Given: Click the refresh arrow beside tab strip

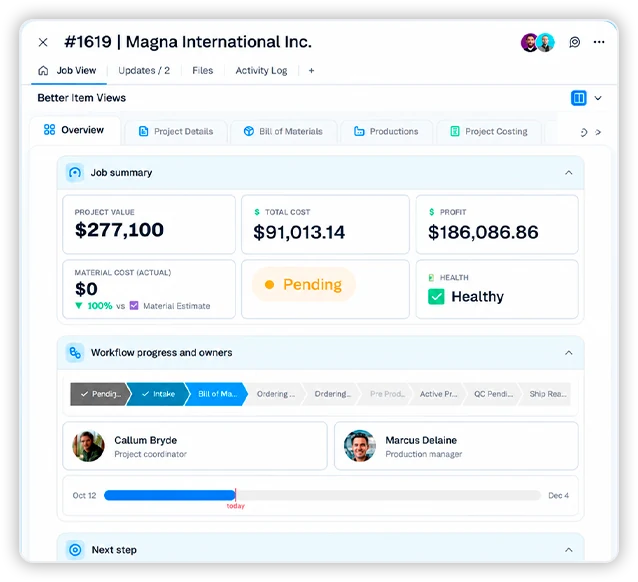Looking at the screenshot, I should pos(583,132).
